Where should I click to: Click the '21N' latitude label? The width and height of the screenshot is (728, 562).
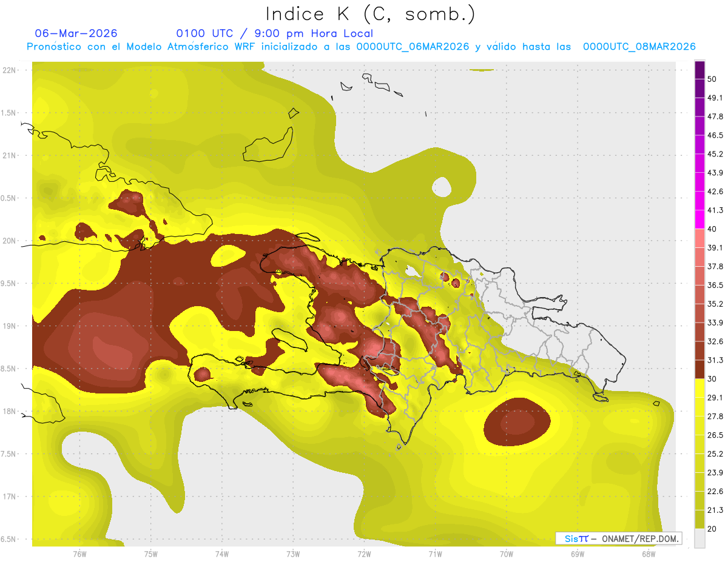10,155
